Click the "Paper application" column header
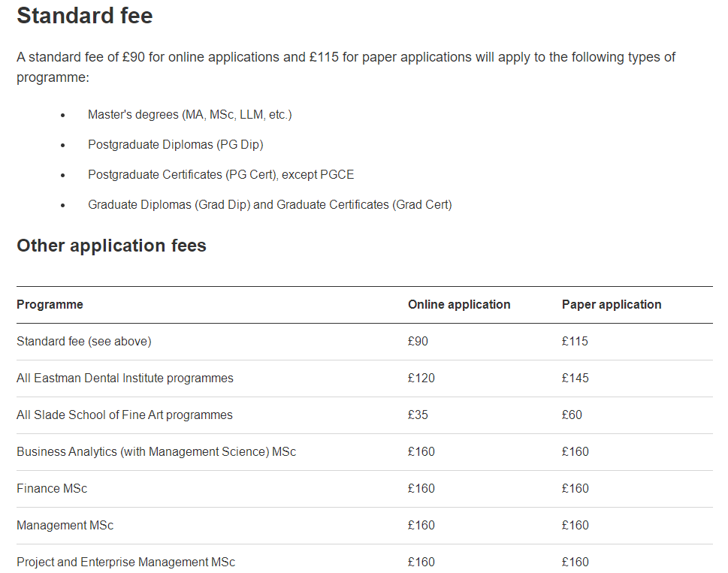 (x=612, y=305)
